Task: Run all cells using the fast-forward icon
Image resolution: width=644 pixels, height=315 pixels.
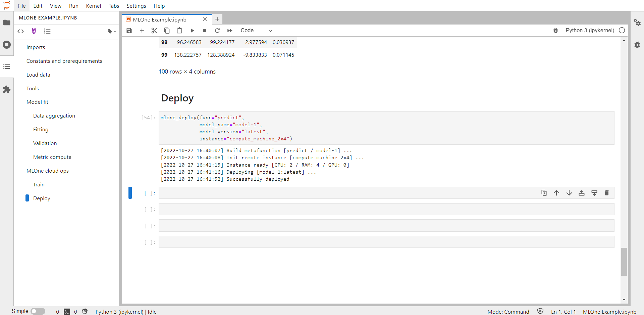Action: [230, 31]
